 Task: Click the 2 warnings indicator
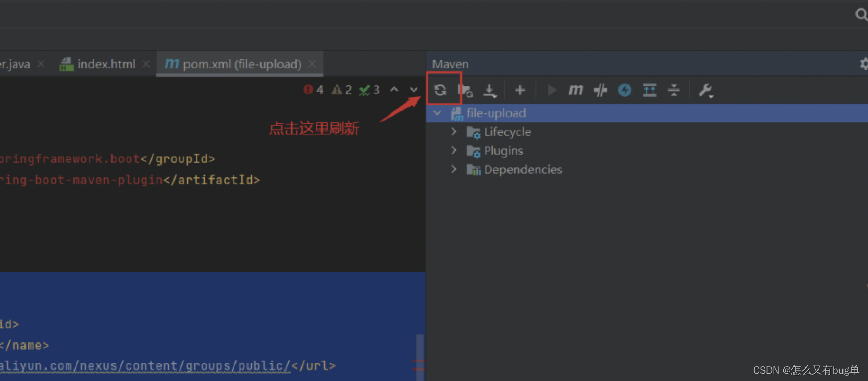point(342,90)
